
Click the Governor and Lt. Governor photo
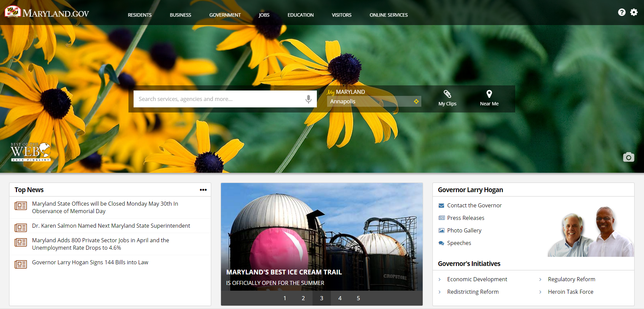coord(590,231)
